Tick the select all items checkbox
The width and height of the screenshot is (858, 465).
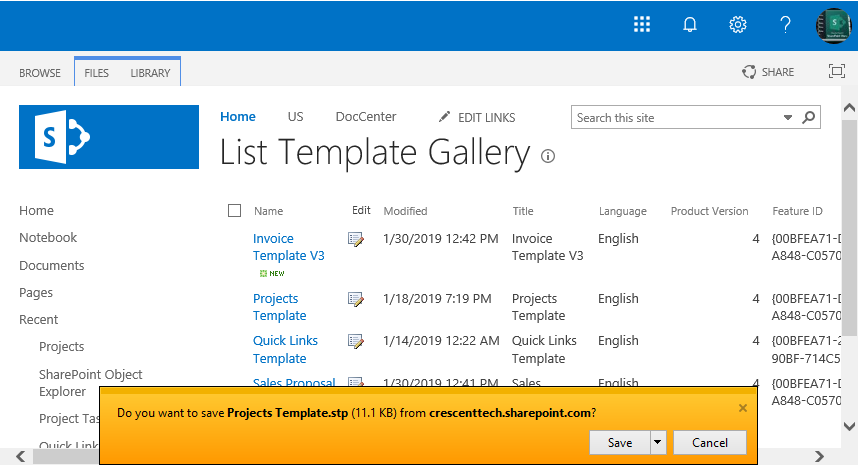(234, 211)
